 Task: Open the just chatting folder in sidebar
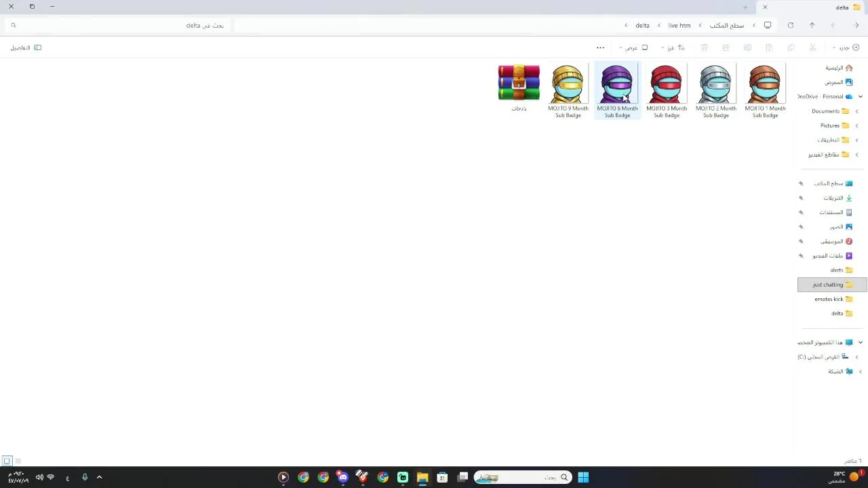coord(832,285)
